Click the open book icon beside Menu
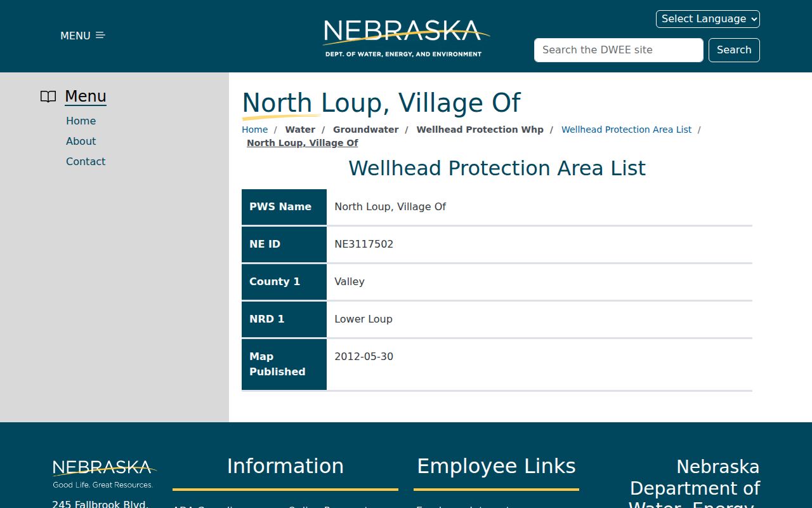The height and width of the screenshot is (508, 812). click(x=48, y=97)
